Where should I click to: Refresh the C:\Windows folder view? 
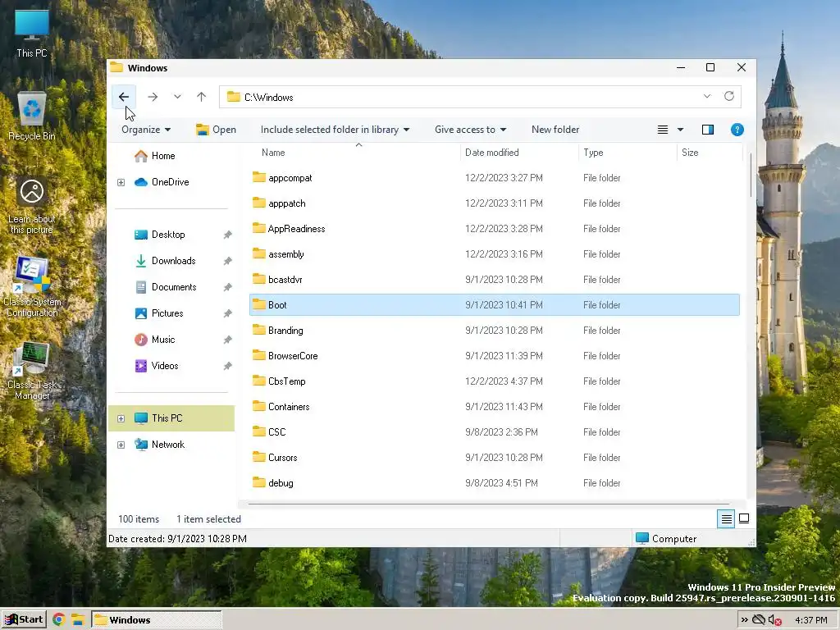[729, 97]
